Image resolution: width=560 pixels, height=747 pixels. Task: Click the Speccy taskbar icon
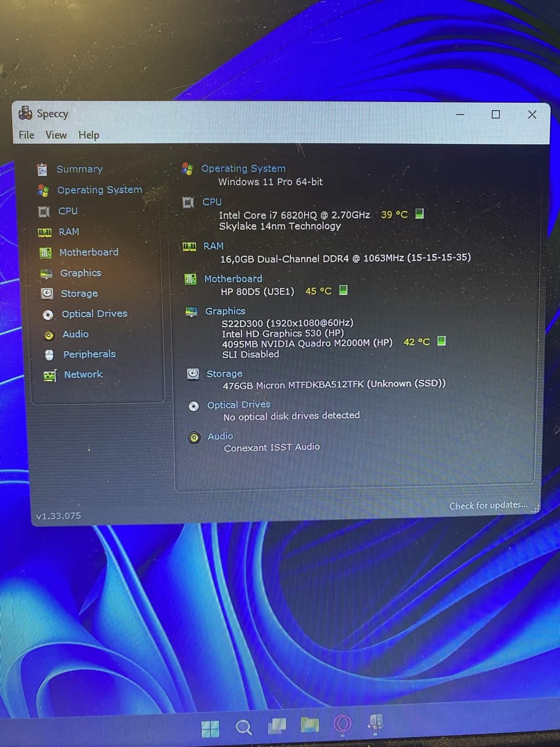376,723
